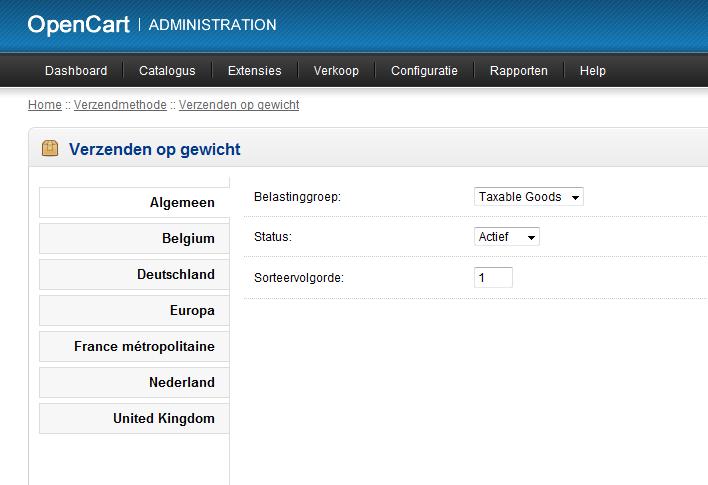Viewport: 708px width, 485px height.
Task: Open the Verkoop menu
Action: [336, 71]
